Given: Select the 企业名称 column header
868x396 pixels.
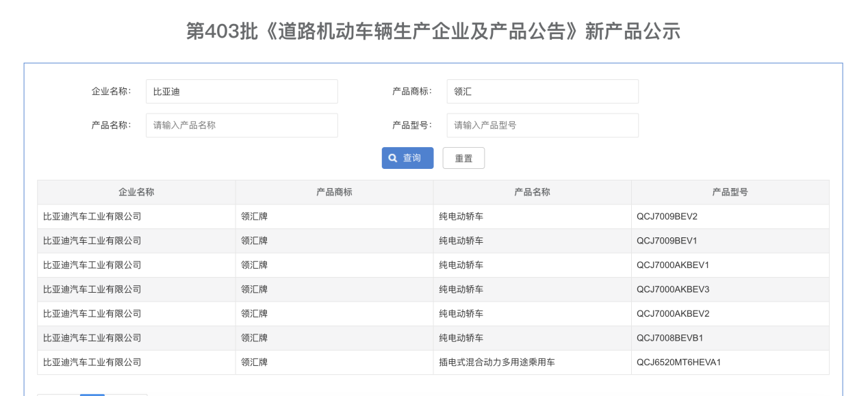Looking at the screenshot, I should (136, 192).
